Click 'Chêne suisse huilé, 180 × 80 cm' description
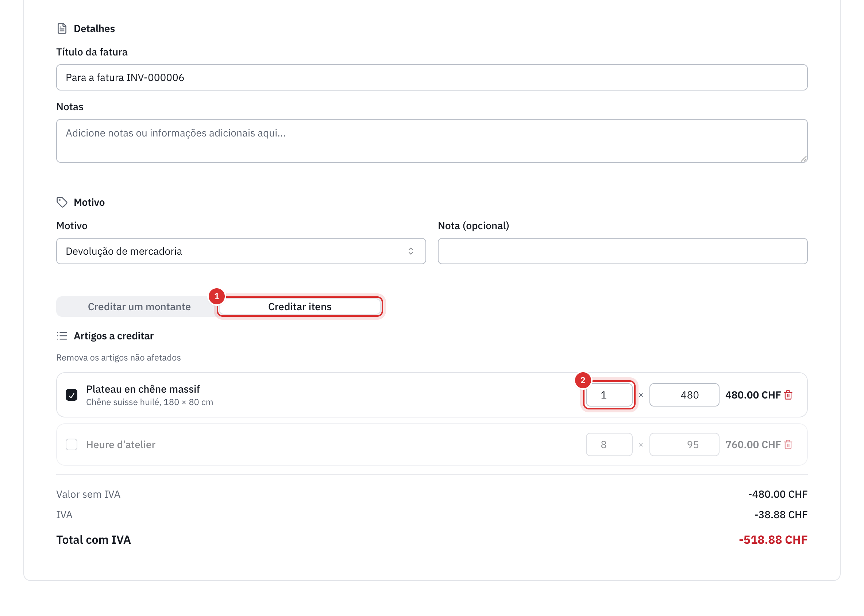Screen dimensions: 864x616 click(x=150, y=403)
